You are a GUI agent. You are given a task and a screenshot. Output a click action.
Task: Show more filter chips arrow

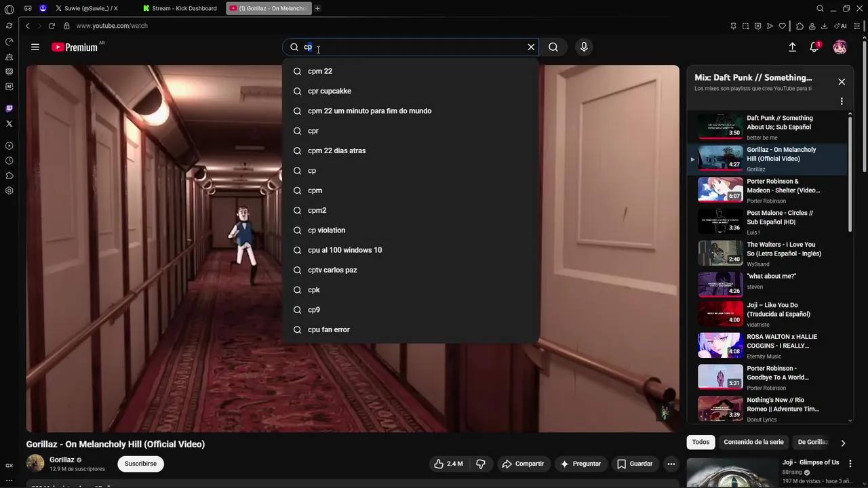click(x=843, y=443)
